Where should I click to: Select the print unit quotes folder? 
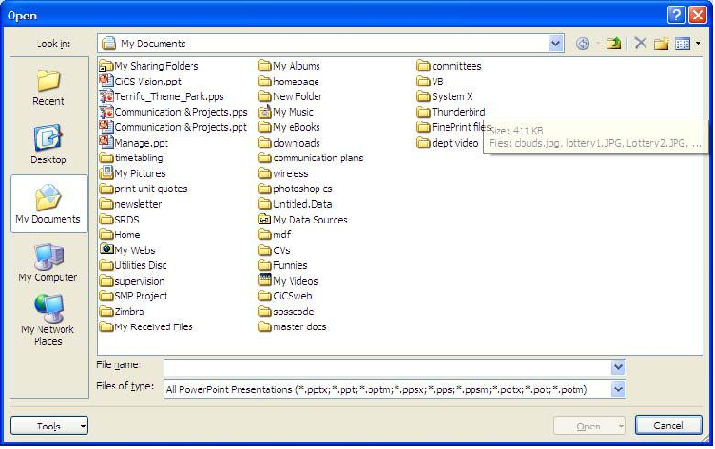(x=144, y=189)
